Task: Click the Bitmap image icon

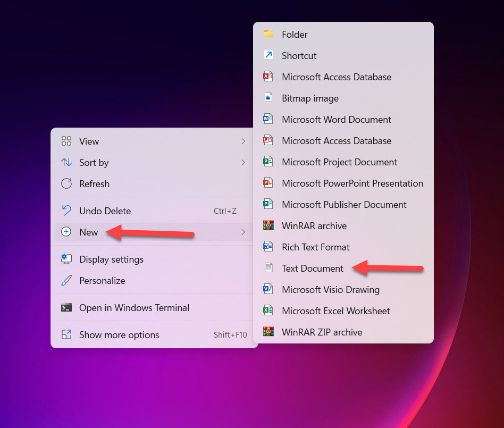Action: [x=268, y=98]
